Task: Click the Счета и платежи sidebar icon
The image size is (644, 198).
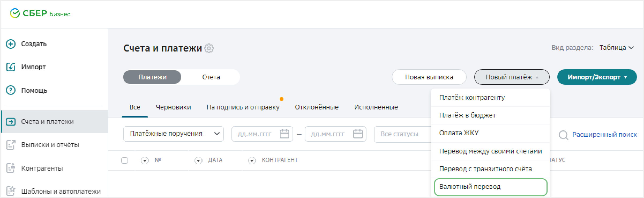Action: (11, 122)
